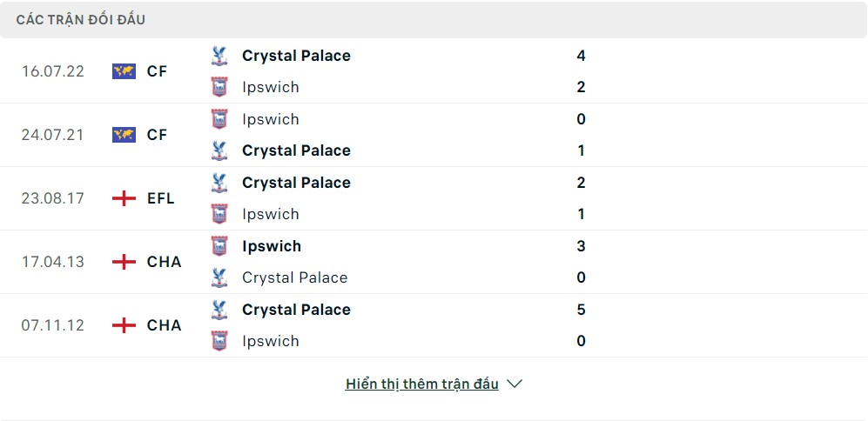The height and width of the screenshot is (421, 868).
Task: Expand more matches with the chevron arrow
Action: tap(515, 384)
